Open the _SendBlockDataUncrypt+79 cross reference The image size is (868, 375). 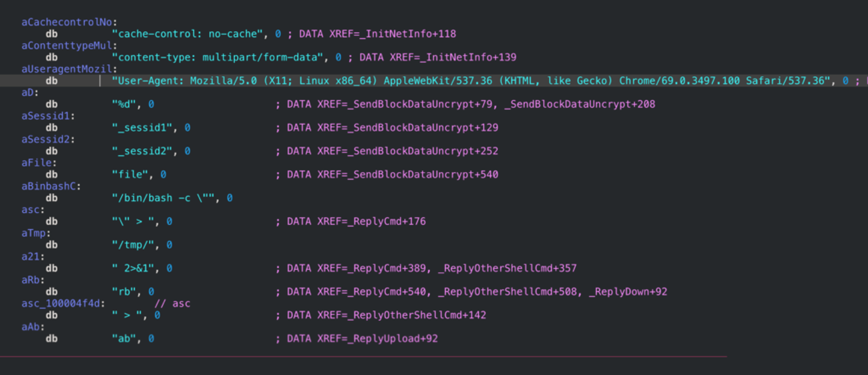pos(420,104)
